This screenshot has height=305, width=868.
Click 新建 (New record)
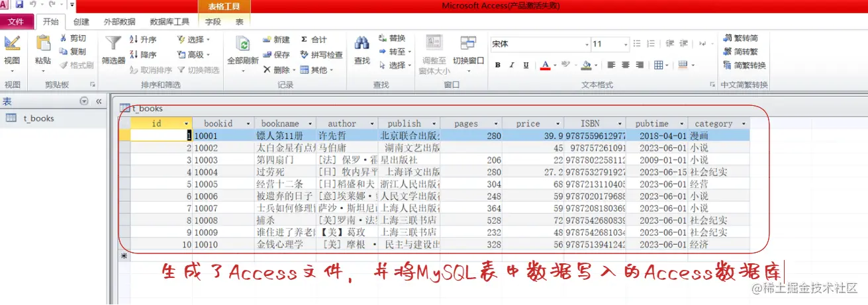click(x=276, y=40)
